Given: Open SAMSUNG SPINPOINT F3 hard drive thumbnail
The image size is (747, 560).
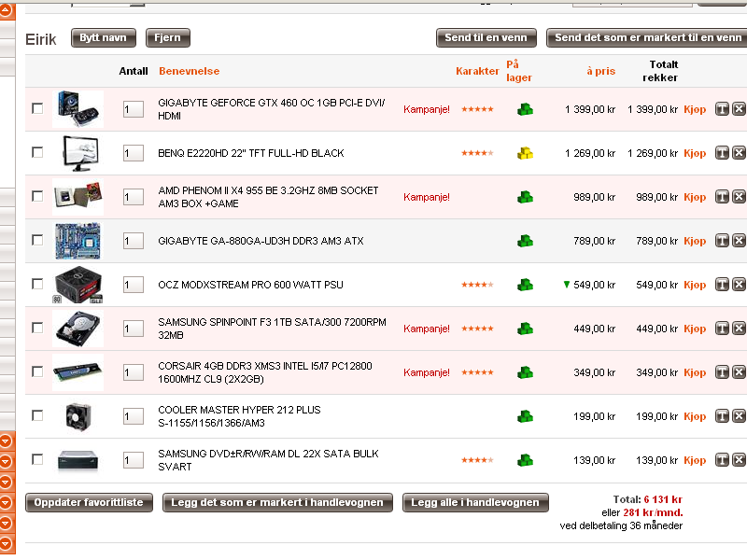Looking at the screenshot, I should [x=78, y=329].
